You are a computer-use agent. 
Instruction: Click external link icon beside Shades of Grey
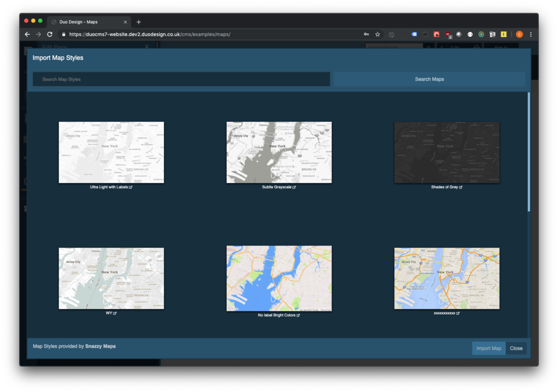[x=461, y=188]
